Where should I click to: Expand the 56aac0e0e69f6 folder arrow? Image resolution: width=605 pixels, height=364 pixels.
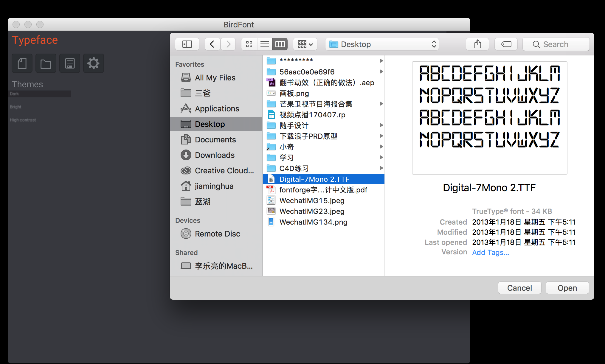pos(381,72)
